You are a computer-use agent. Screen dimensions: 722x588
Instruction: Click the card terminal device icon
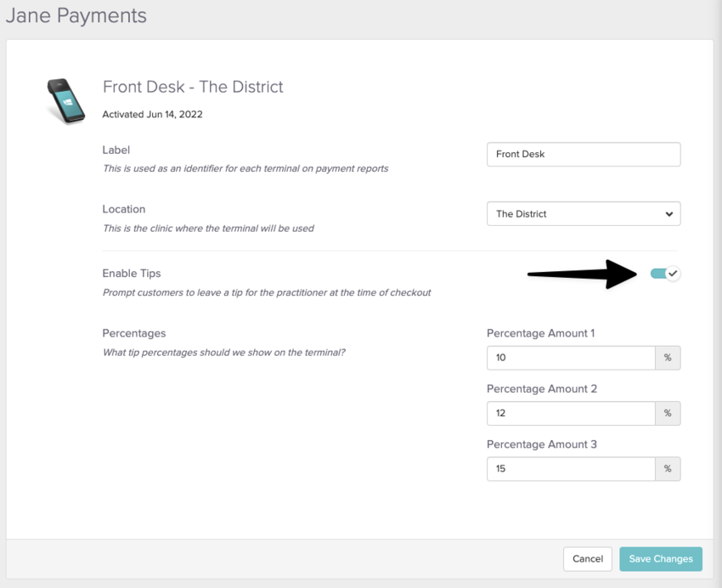tap(65, 101)
